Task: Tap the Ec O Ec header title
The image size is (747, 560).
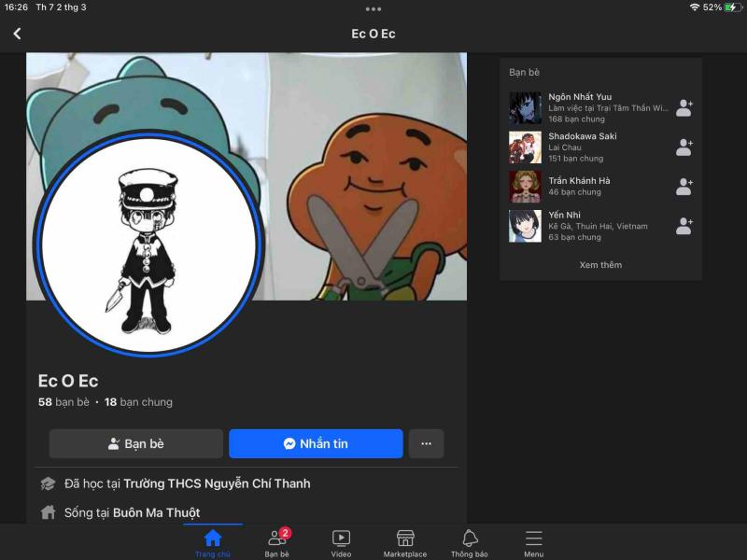Action: coord(373,34)
